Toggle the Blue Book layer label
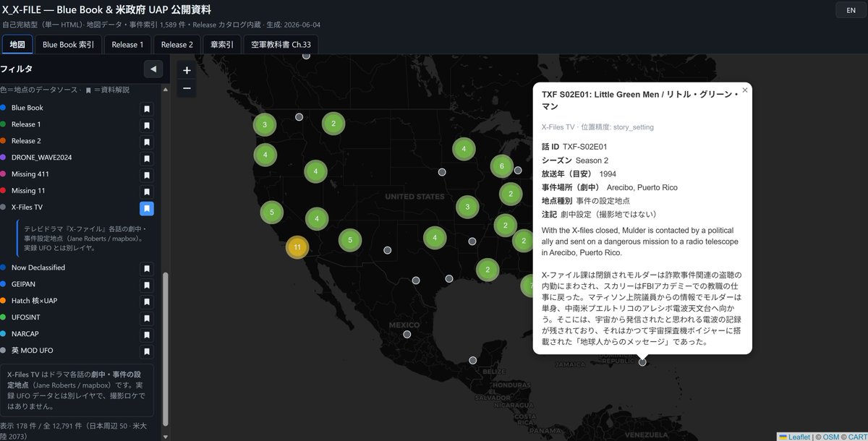The height and width of the screenshot is (441, 868). point(27,108)
